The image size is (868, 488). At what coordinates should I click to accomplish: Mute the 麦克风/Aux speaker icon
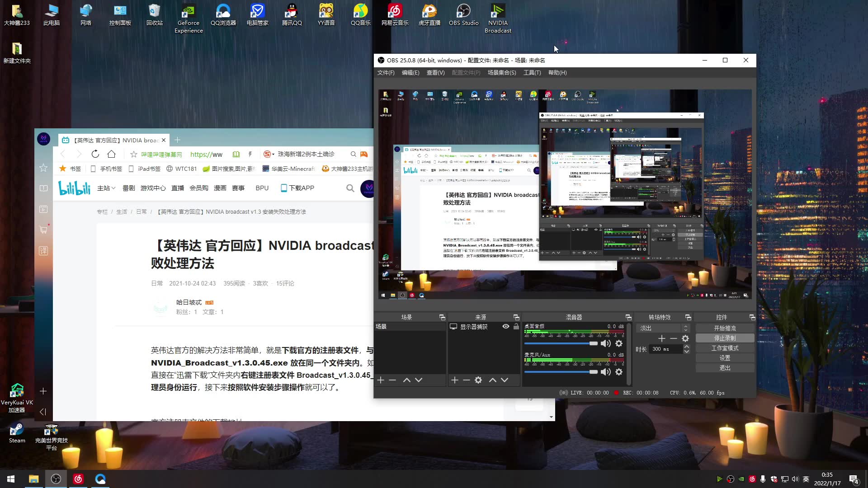coord(606,372)
